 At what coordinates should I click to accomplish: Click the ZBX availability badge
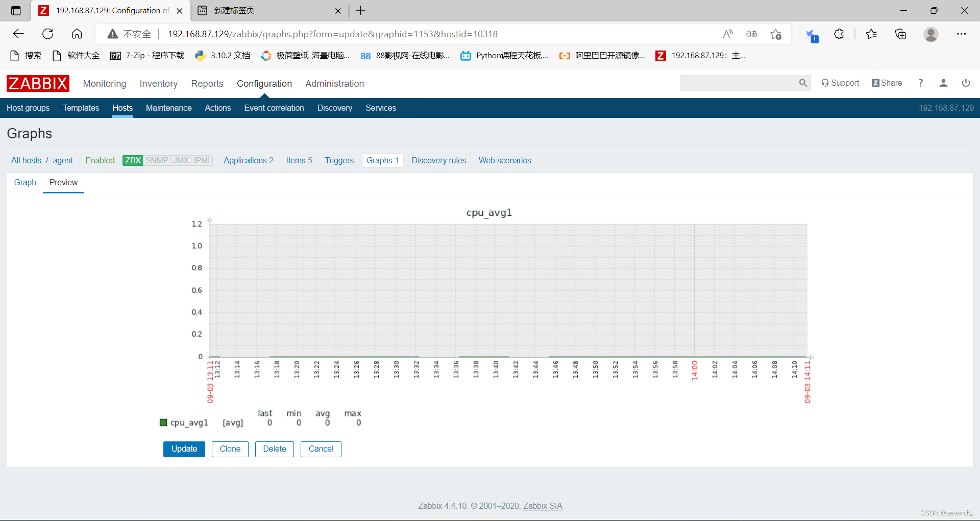133,161
